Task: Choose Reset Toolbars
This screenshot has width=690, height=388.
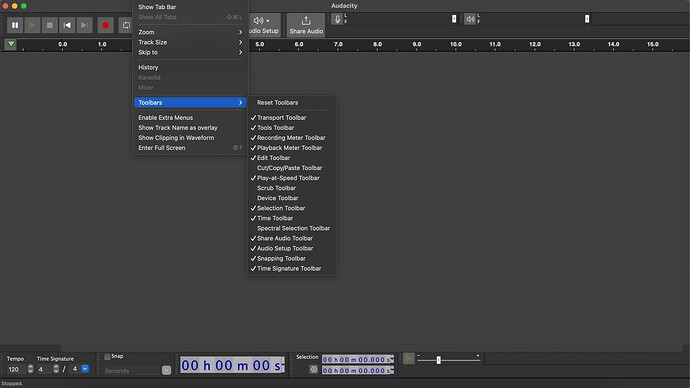Action: coord(292,102)
